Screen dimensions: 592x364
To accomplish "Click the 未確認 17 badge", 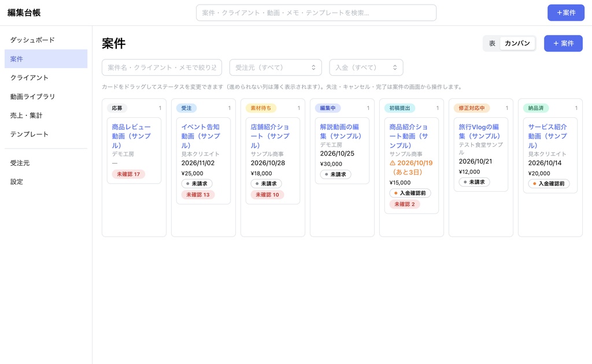I will click(128, 174).
